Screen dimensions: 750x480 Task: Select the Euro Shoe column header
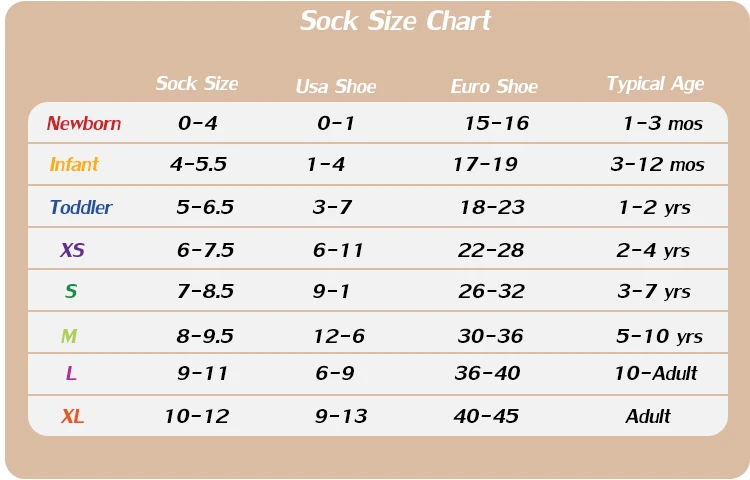coord(494,87)
